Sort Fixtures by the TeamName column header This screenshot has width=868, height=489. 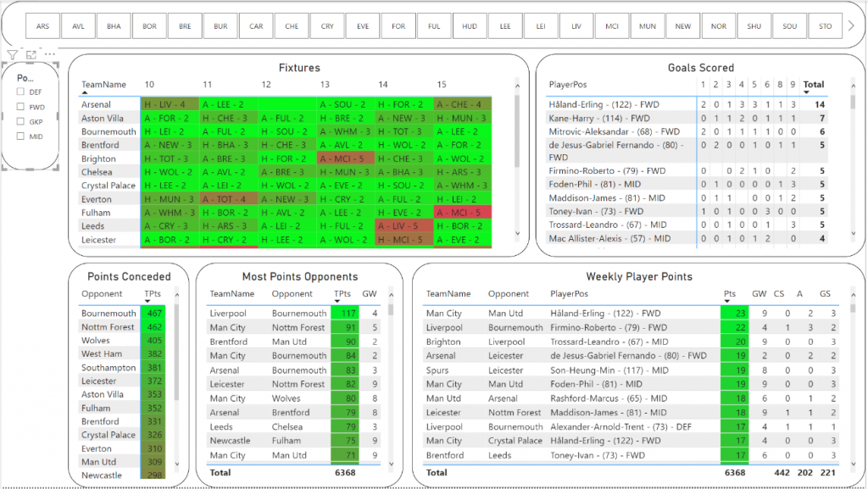point(103,85)
